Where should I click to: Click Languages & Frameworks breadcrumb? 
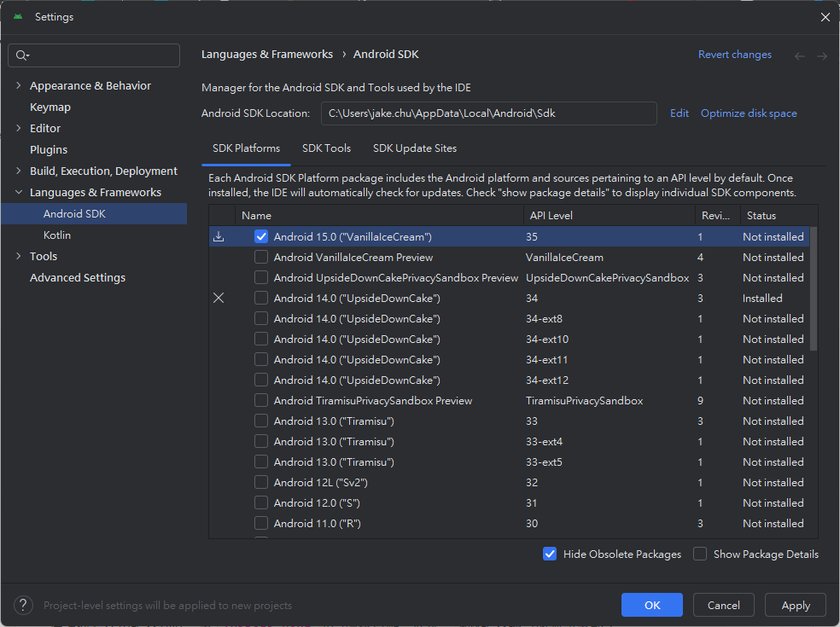pyautogui.click(x=267, y=55)
